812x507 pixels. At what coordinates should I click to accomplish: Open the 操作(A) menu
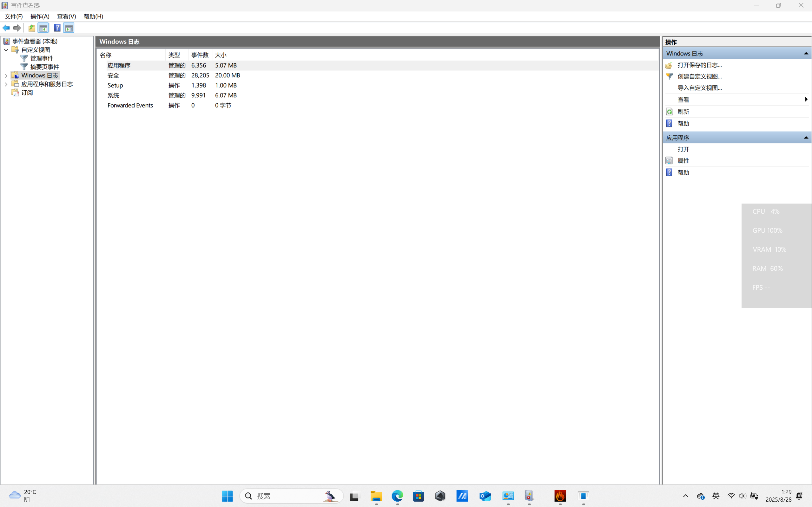coord(40,16)
